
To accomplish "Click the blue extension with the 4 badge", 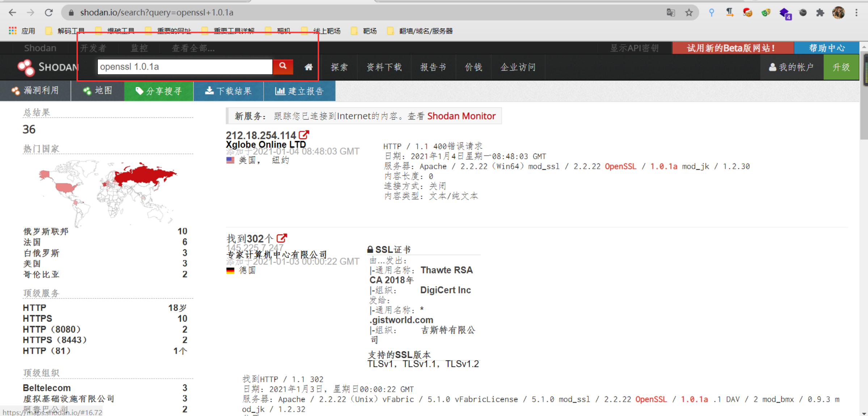I will 785,13.
